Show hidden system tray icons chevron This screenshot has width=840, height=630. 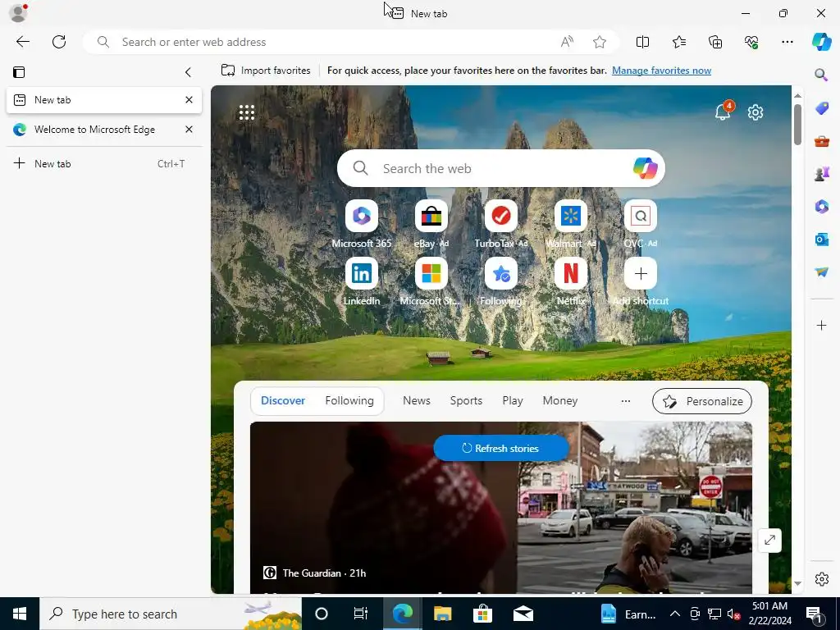click(675, 614)
